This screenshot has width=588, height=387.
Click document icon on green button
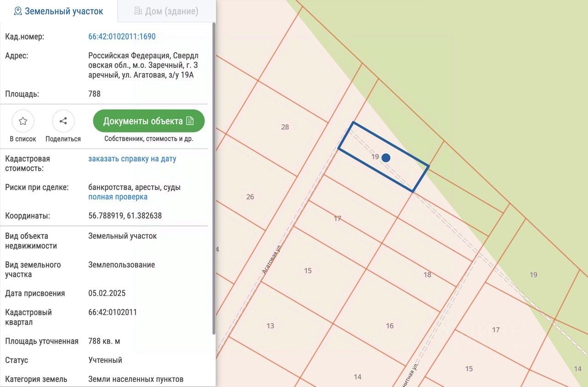click(190, 121)
